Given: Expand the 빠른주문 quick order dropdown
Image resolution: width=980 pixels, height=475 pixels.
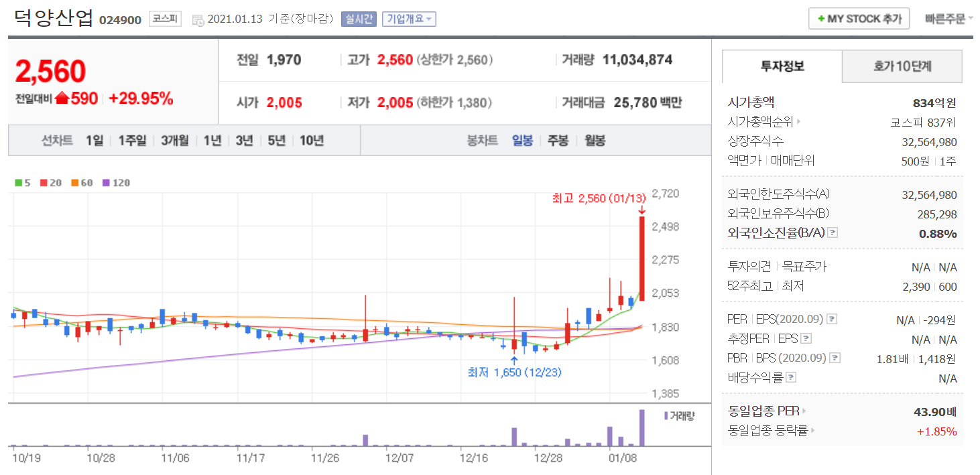Looking at the screenshot, I should coord(948,19).
